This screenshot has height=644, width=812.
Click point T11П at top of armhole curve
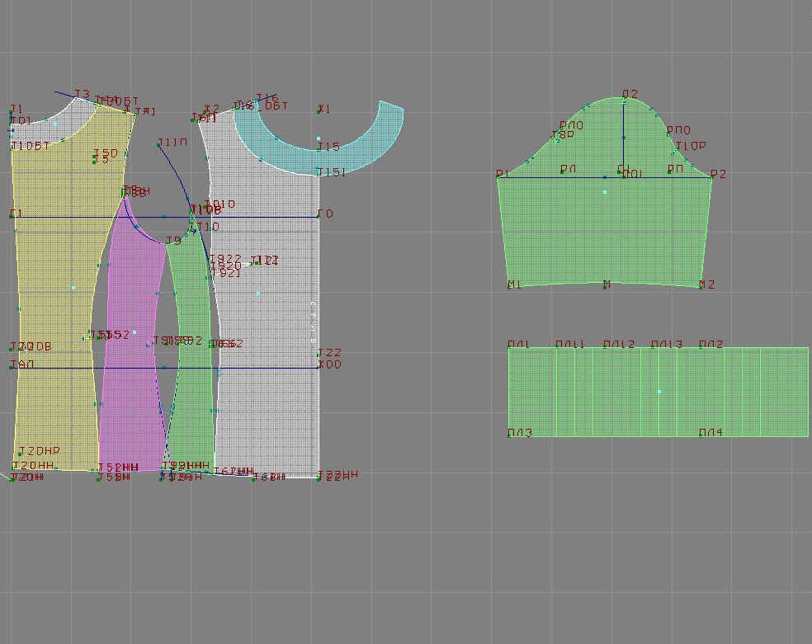159,145
